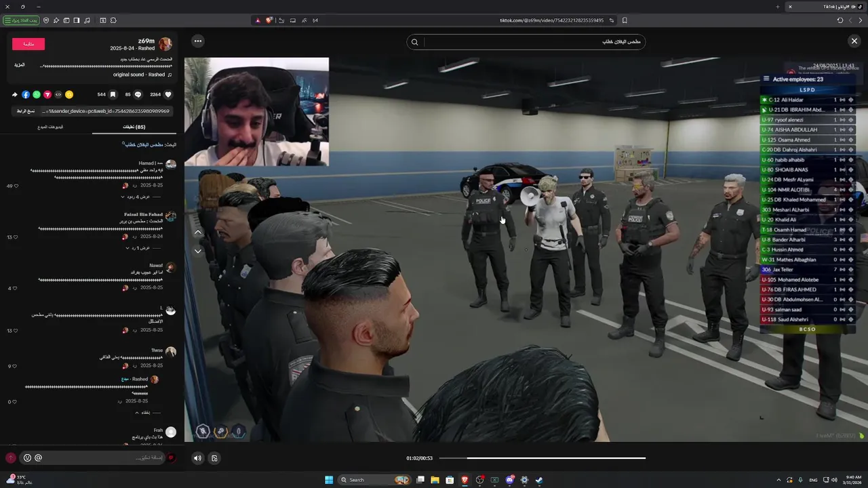
Task: Open the browser extensions puzzle icon
Action: [x=113, y=20]
